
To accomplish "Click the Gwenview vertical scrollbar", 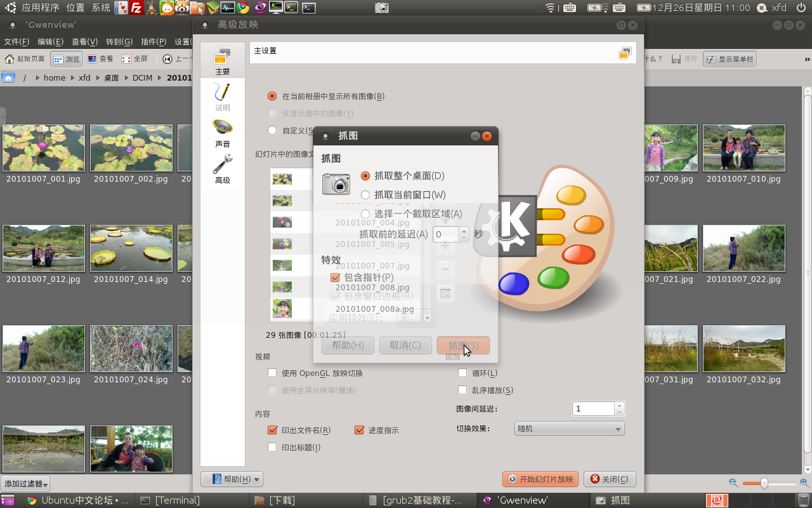I will tap(807, 273).
